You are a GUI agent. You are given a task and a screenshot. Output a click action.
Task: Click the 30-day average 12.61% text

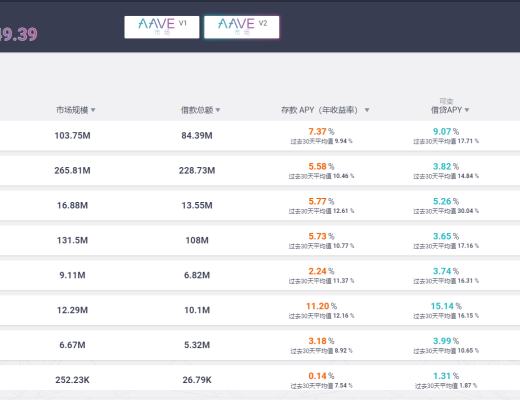pos(321,211)
